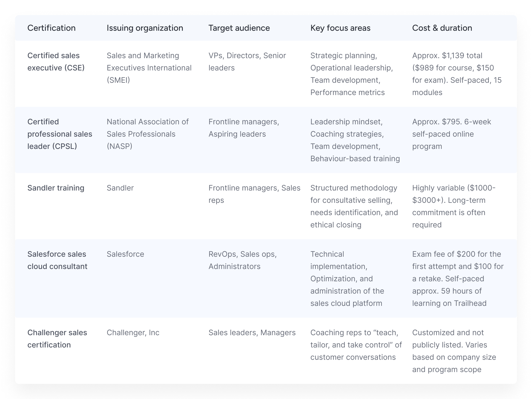
Task: Select the Challenger, Inc organization cell
Action: click(133, 333)
